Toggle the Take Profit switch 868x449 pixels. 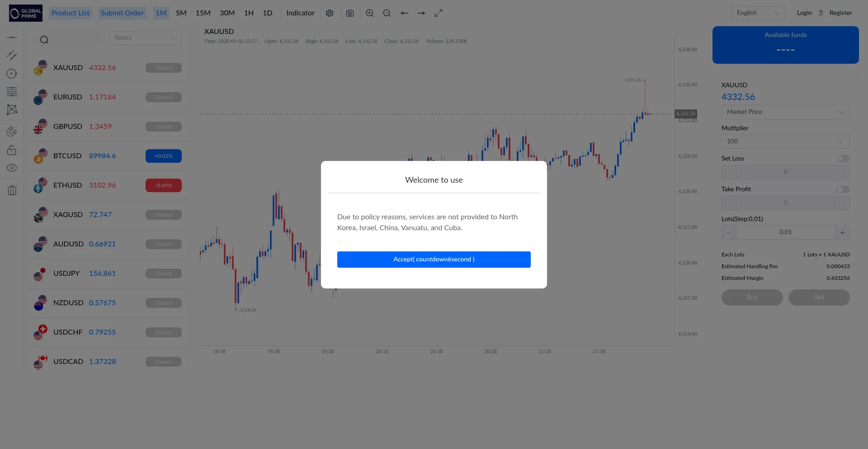pyautogui.click(x=843, y=189)
